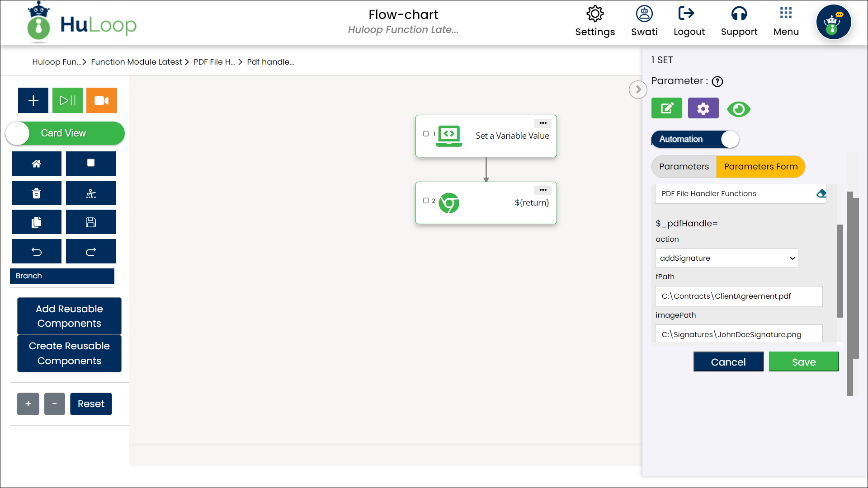Zoom out with the - button
868x488 pixels.
click(x=55, y=404)
